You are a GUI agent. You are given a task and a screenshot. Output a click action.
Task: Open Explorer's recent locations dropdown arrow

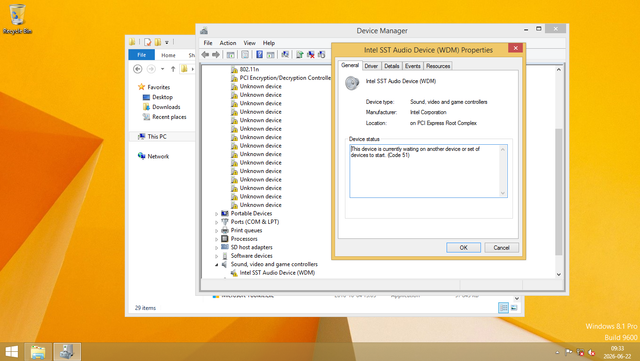click(x=162, y=69)
